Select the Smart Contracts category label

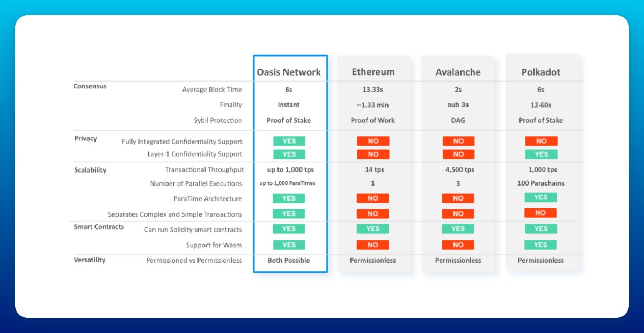(x=99, y=227)
